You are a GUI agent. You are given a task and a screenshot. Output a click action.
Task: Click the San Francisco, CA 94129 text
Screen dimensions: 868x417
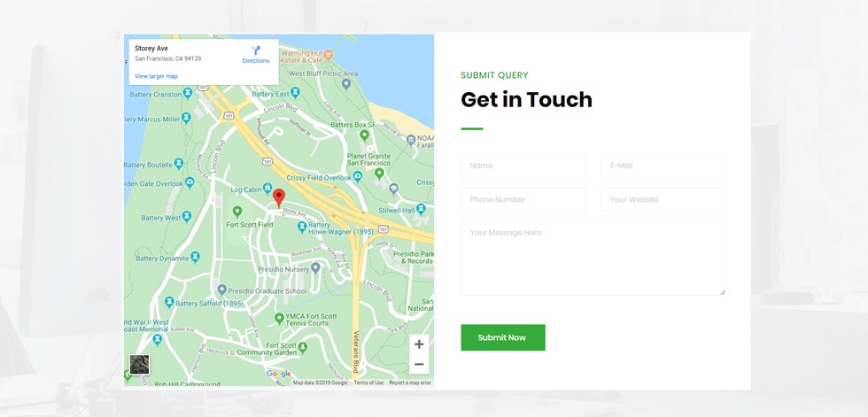click(167, 58)
